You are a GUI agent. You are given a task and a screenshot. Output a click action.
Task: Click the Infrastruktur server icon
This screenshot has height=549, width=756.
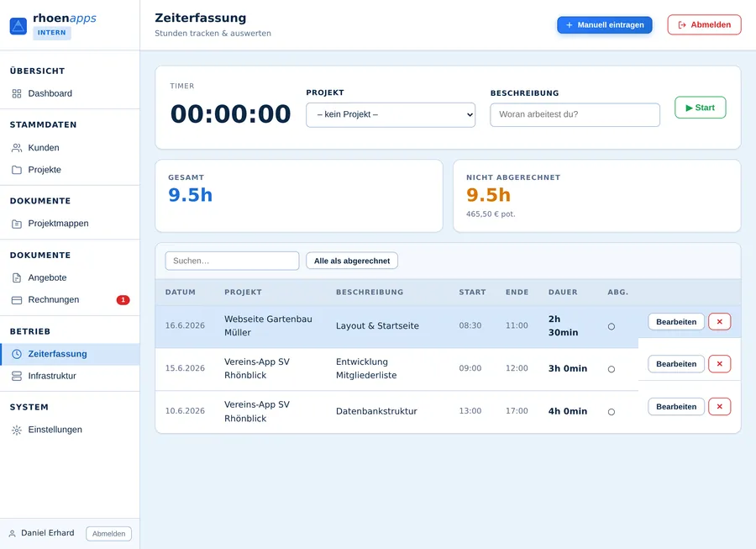tap(17, 376)
